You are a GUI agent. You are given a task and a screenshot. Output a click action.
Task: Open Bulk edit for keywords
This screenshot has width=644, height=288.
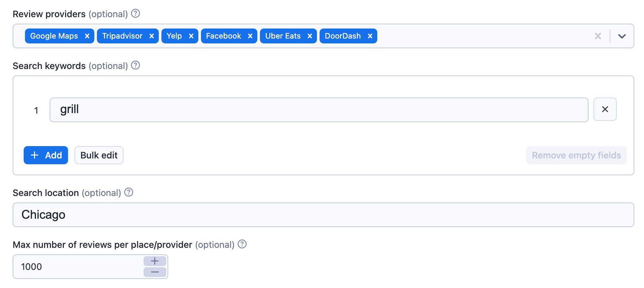tap(99, 155)
